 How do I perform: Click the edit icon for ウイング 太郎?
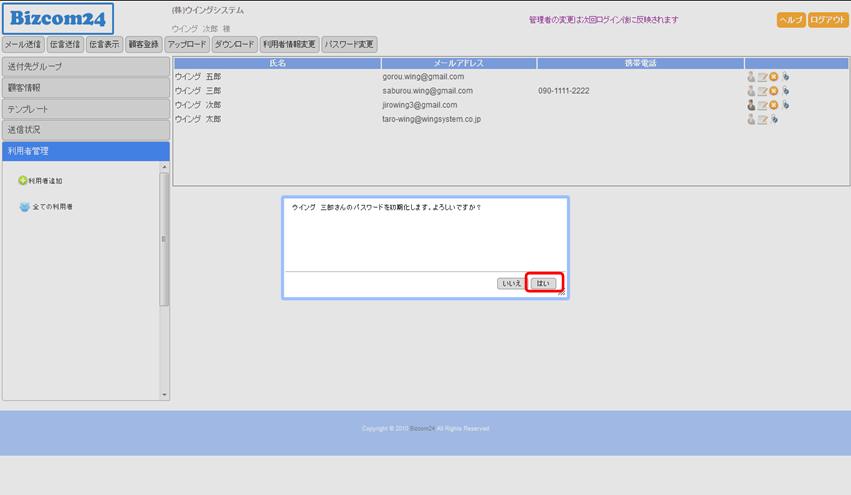[x=762, y=120]
